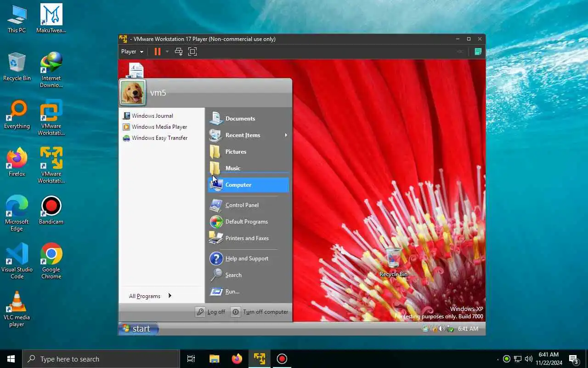Image resolution: width=588 pixels, height=368 pixels.
Task: Expand All Programs list
Action: tap(150, 296)
